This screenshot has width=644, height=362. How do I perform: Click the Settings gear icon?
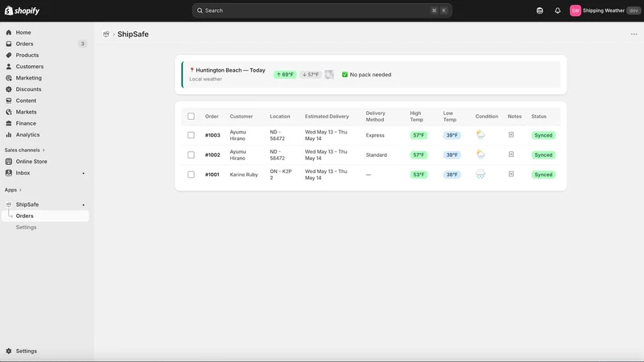pyautogui.click(x=9, y=351)
